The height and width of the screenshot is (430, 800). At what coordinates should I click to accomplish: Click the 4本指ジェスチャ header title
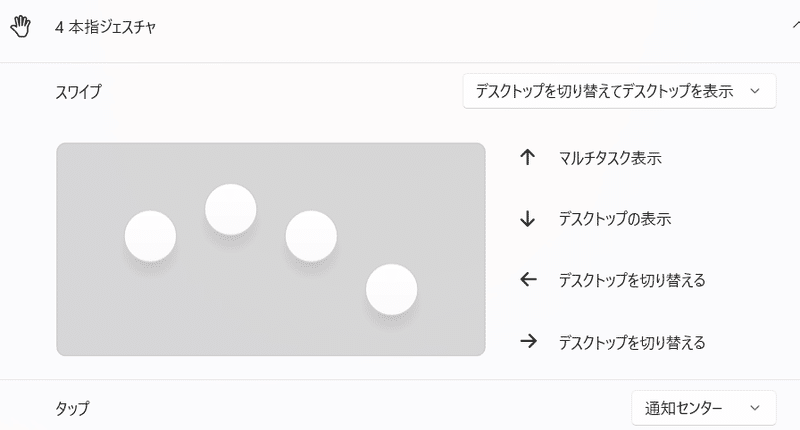[x=105, y=27]
